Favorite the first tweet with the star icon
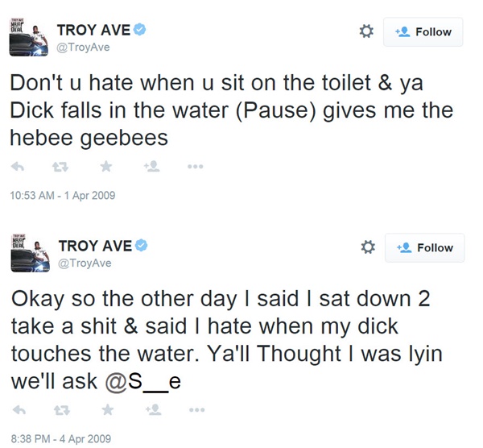Image resolution: width=483 pixels, height=448 pixels. pos(105,168)
